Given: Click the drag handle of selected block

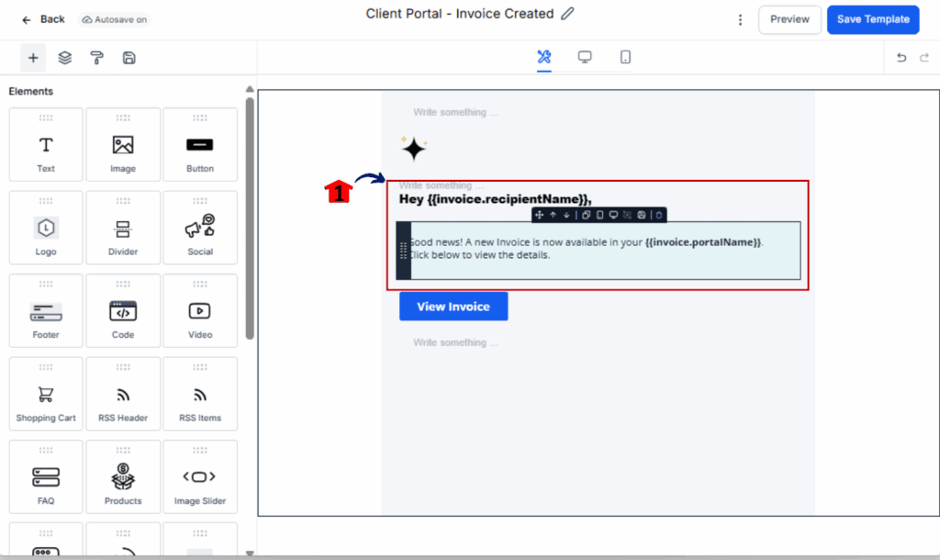Looking at the screenshot, I should 404,251.
